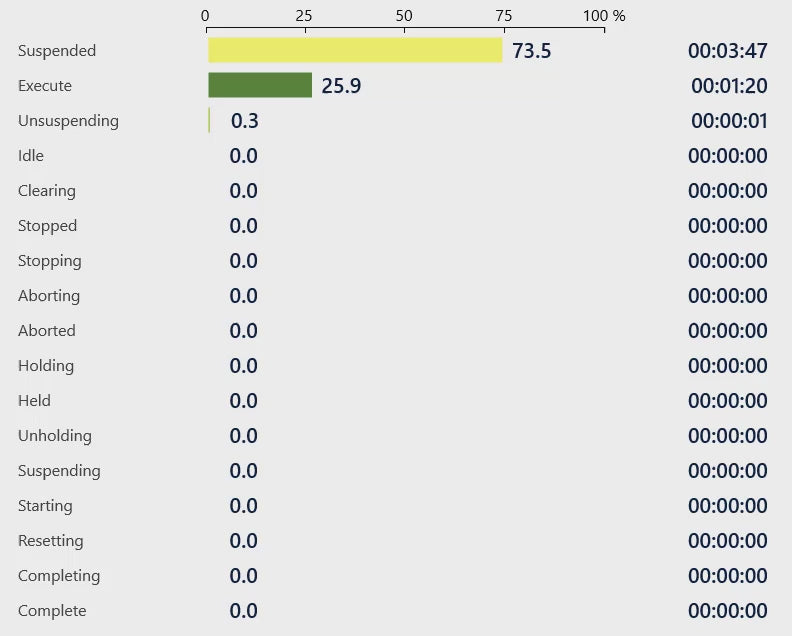Click the 73.5 percentage value
792x636 pixels.
531,51
